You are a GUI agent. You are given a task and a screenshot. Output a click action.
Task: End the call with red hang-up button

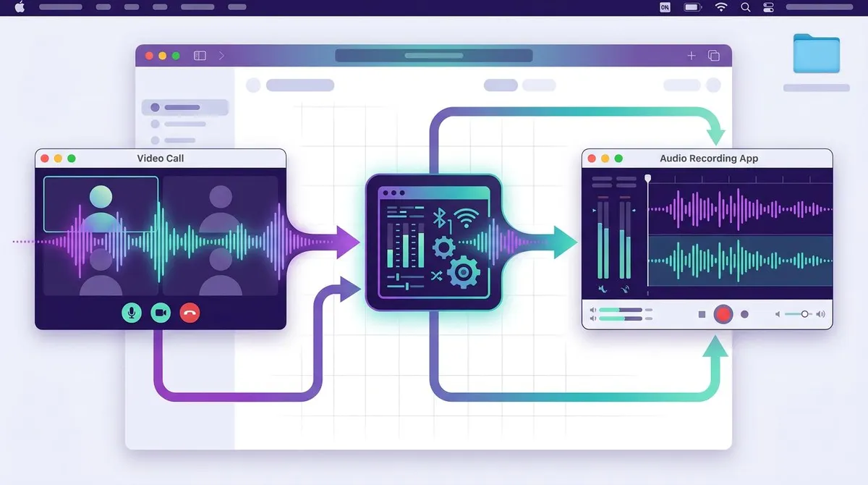click(190, 313)
